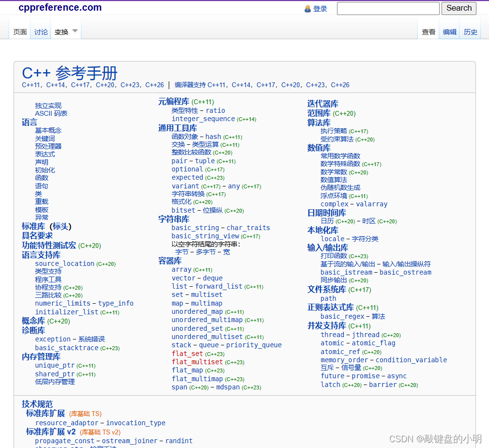The height and width of the screenshot is (448, 489).
Task: Open the 历史 tab
Action: tap(470, 32)
